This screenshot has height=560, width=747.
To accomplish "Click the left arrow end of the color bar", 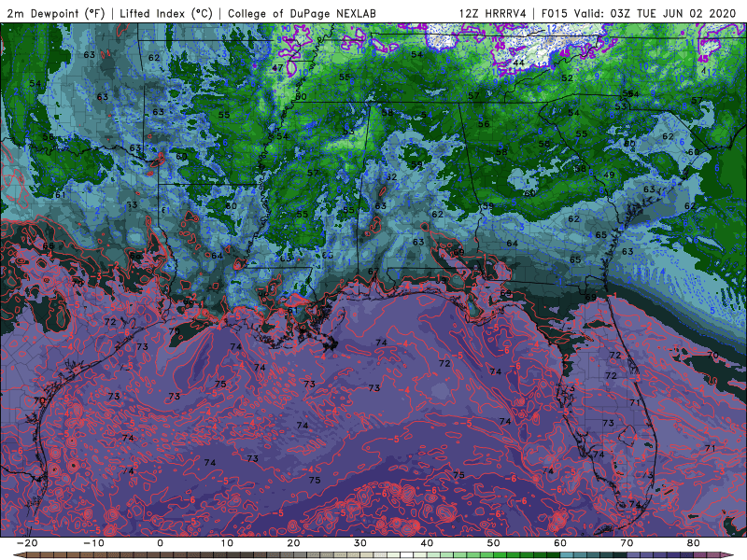I will coord(19,554).
